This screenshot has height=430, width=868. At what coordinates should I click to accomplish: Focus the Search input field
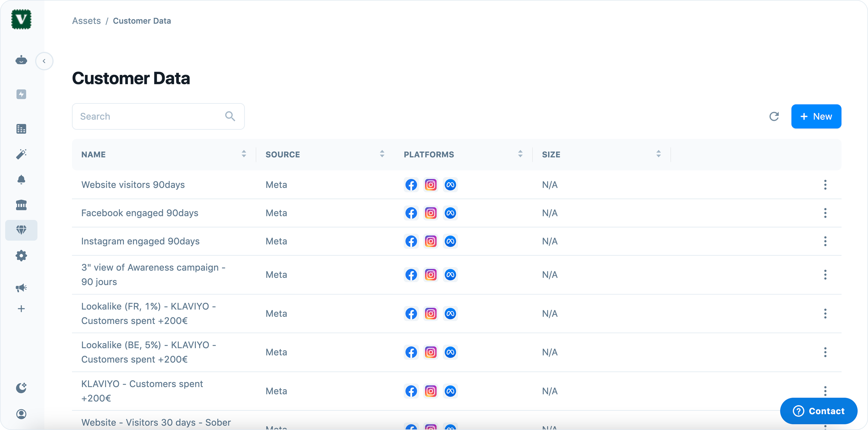[158, 116]
